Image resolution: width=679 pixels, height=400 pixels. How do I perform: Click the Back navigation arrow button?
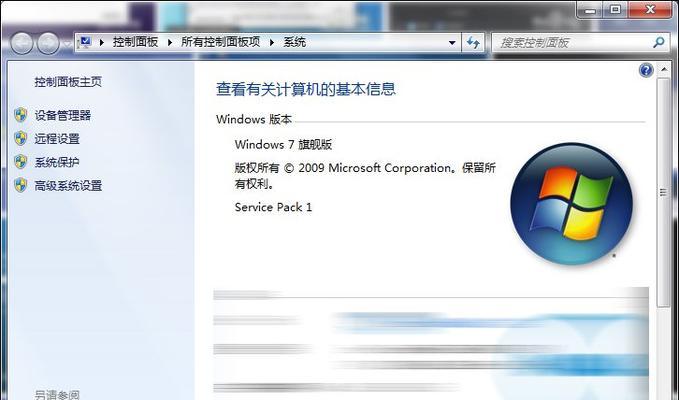(x=21, y=43)
